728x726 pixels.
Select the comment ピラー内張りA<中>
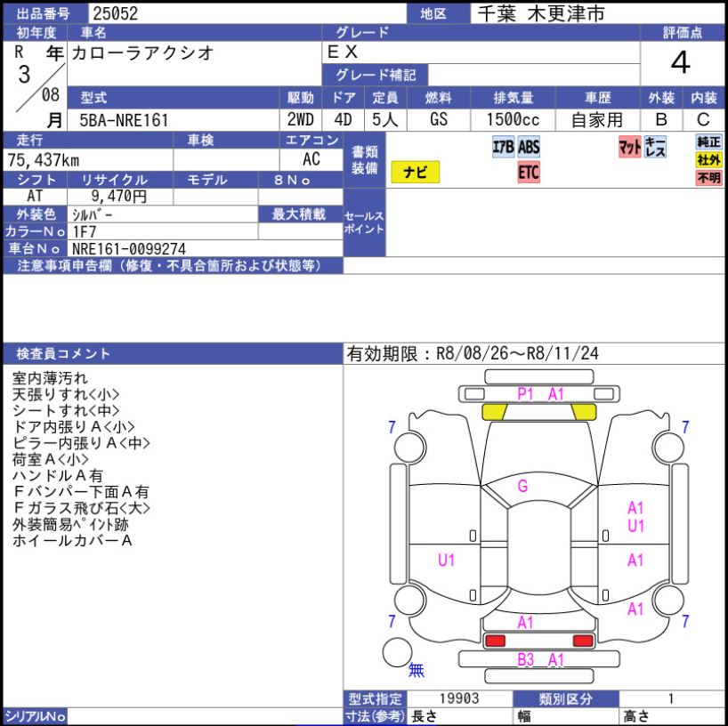81,443
